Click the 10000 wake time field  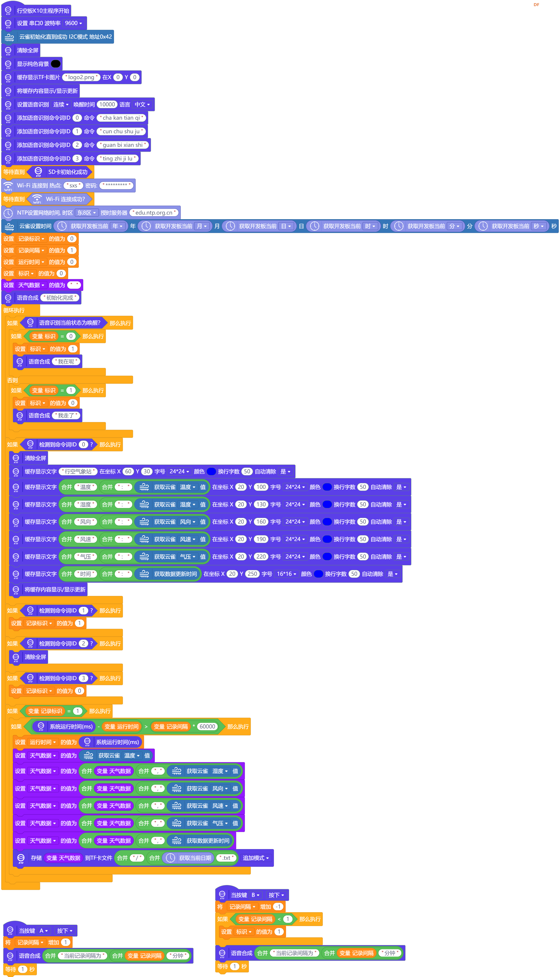coord(107,105)
